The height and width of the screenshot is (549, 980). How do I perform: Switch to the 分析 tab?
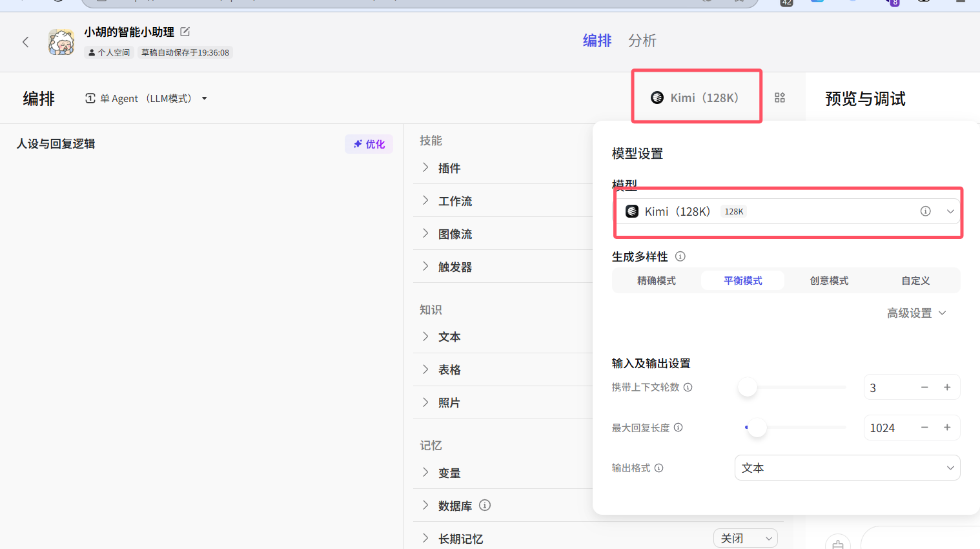pyautogui.click(x=642, y=41)
